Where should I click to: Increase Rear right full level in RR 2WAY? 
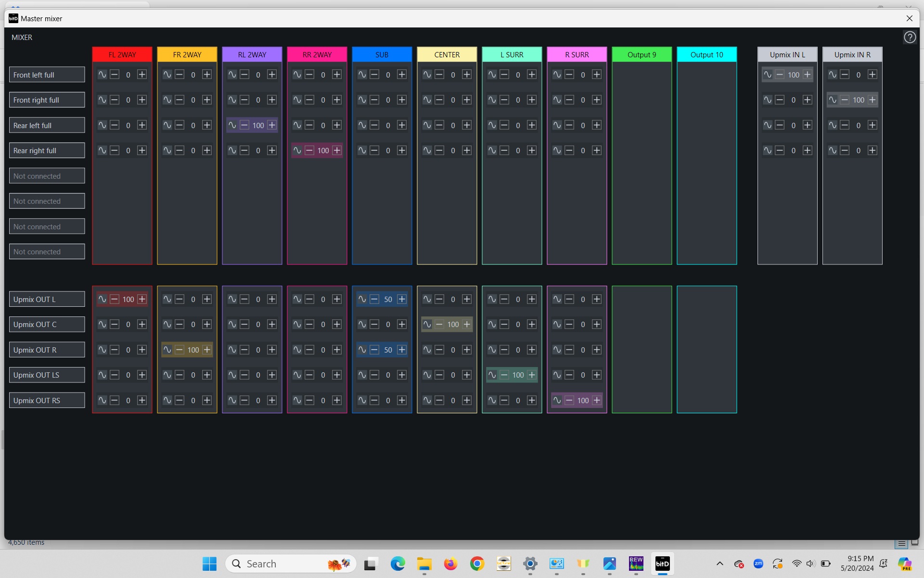(x=337, y=150)
